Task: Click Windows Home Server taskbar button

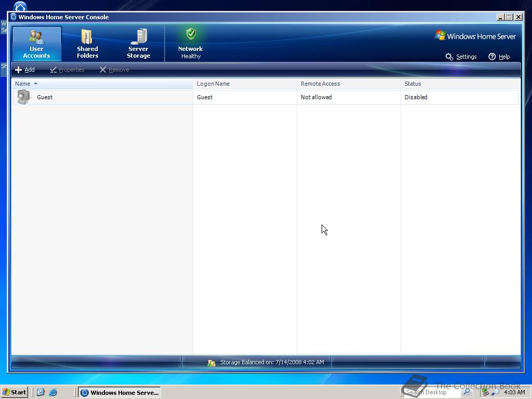Action: (120, 393)
